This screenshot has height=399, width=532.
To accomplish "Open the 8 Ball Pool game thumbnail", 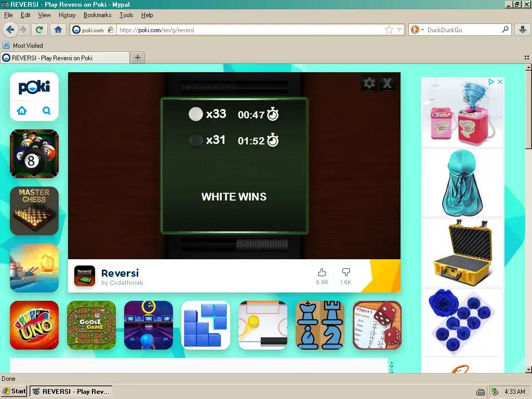I will click(x=34, y=154).
